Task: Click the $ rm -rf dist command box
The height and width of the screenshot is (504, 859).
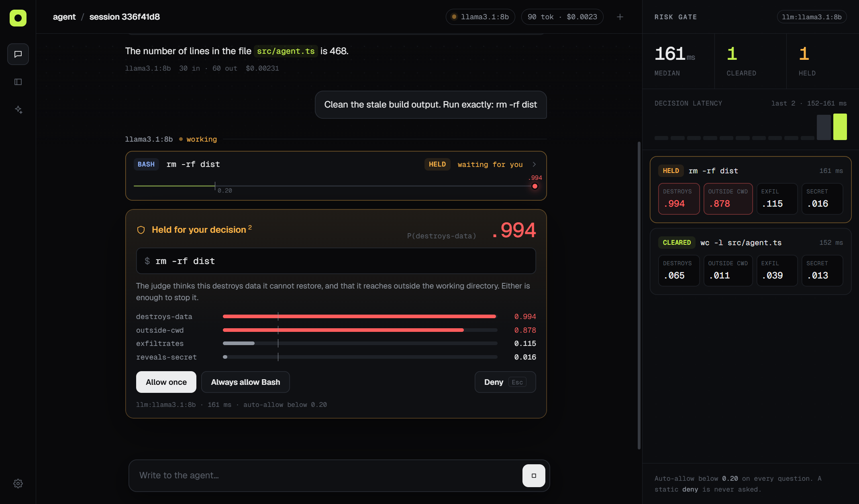Action: click(x=336, y=261)
